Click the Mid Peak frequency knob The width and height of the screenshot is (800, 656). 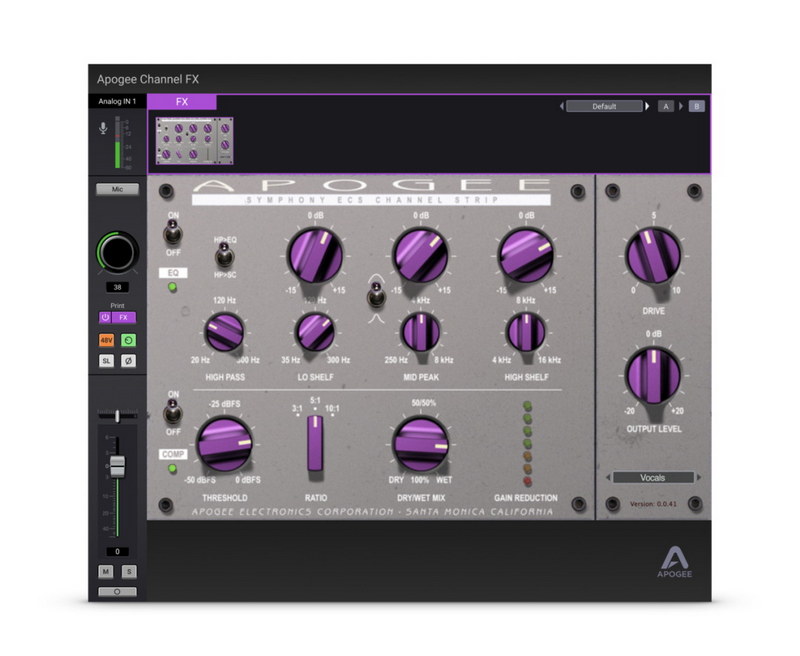[x=421, y=333]
